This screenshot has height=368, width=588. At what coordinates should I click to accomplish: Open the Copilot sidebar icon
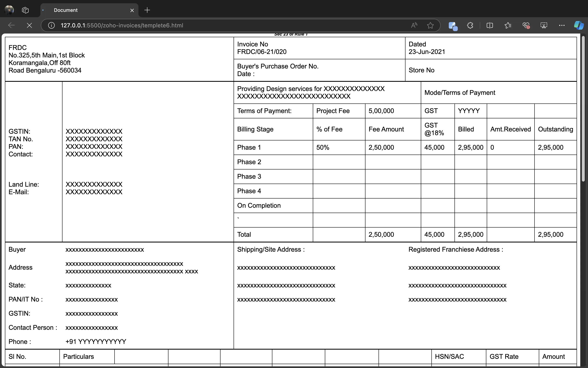(x=579, y=25)
